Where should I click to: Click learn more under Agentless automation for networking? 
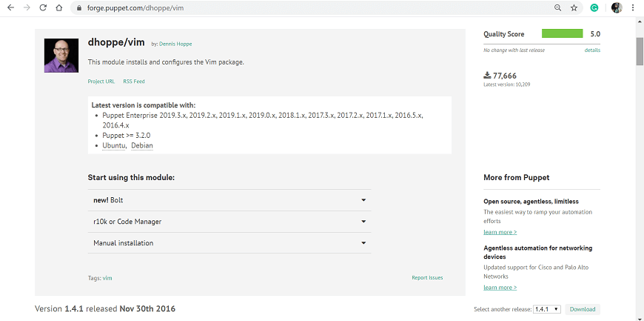500,288
